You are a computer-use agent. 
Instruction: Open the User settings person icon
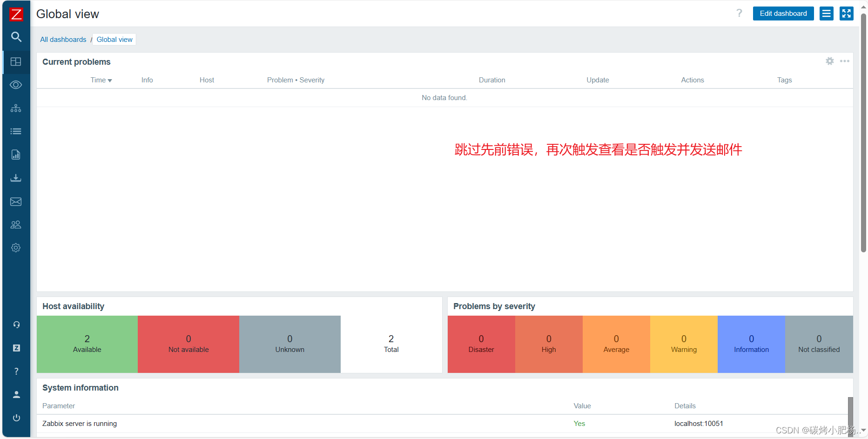click(16, 394)
